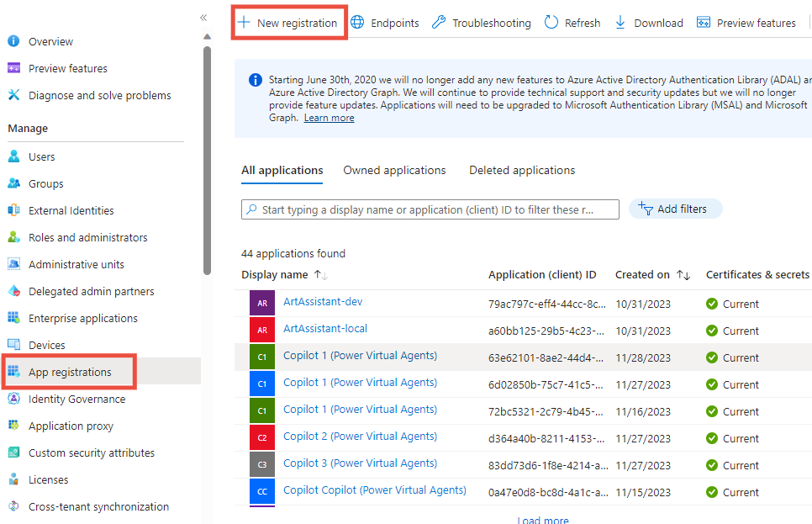
Task: Switch to All applications tab
Action: 282,170
